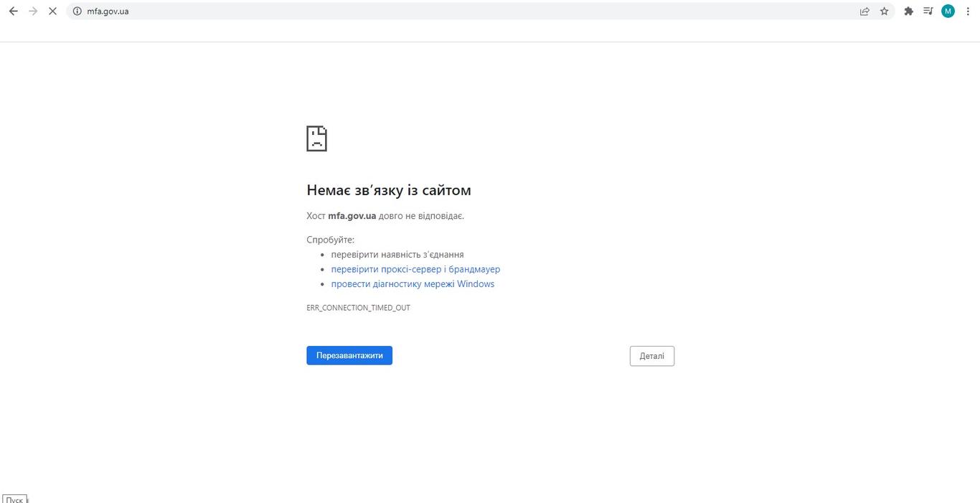Open the profile avatar labeled M
980x503 pixels.
(x=948, y=11)
